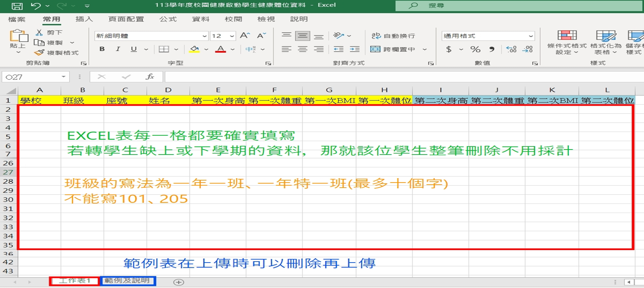Click the Cut scissors icon
The image size is (644, 288).
(39, 32)
